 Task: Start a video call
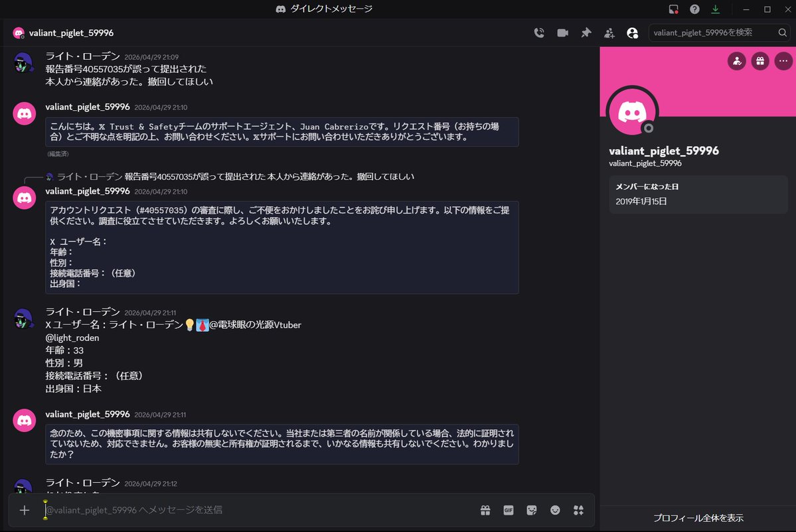point(562,33)
